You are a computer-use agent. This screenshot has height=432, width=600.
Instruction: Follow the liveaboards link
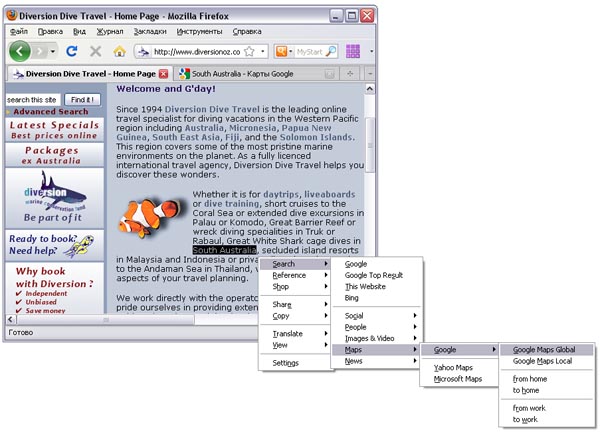pos(329,194)
